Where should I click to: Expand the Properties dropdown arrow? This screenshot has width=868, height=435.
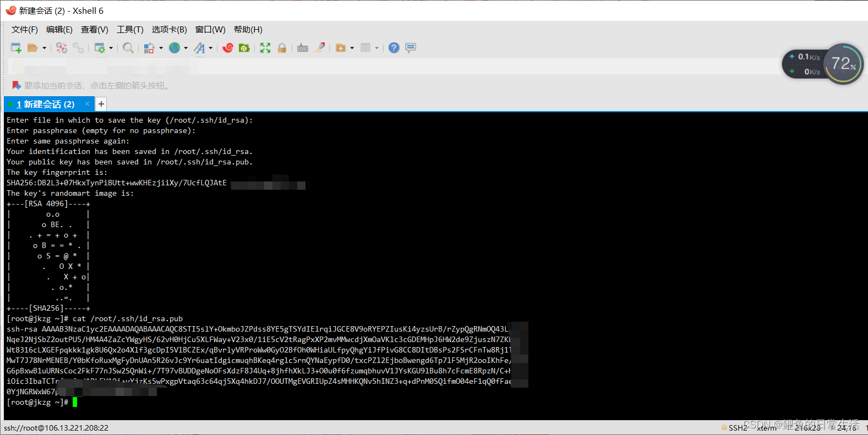click(x=111, y=48)
